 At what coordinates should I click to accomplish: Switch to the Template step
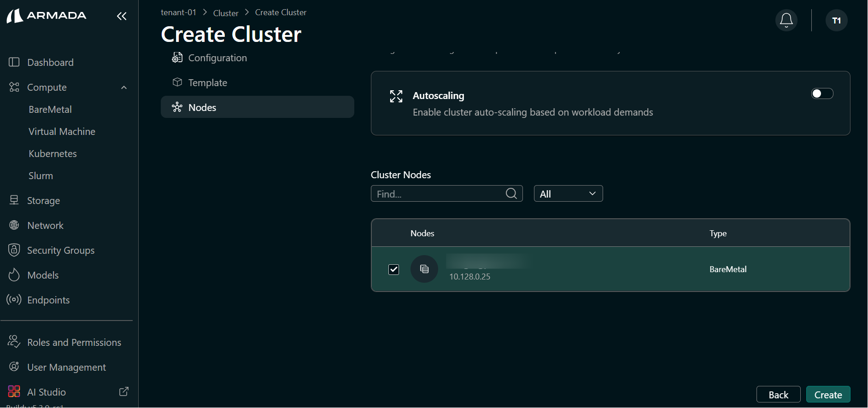(208, 83)
